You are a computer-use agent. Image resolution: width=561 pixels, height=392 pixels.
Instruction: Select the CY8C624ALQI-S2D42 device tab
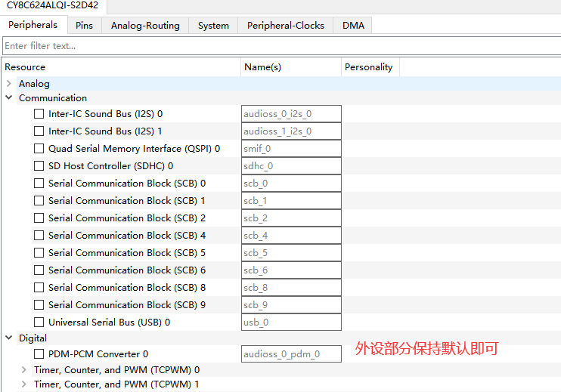(53, 6)
